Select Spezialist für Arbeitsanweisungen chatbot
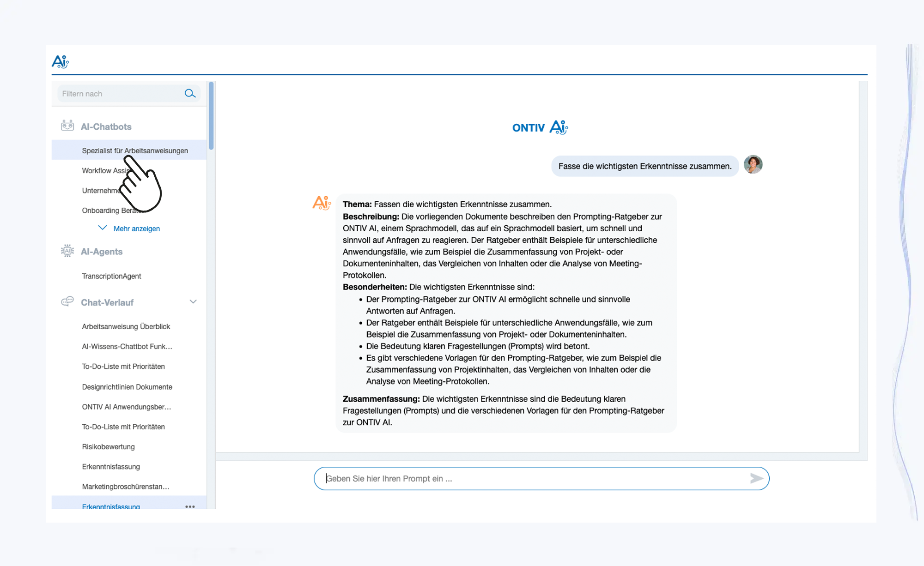The image size is (924, 566). [x=135, y=151]
